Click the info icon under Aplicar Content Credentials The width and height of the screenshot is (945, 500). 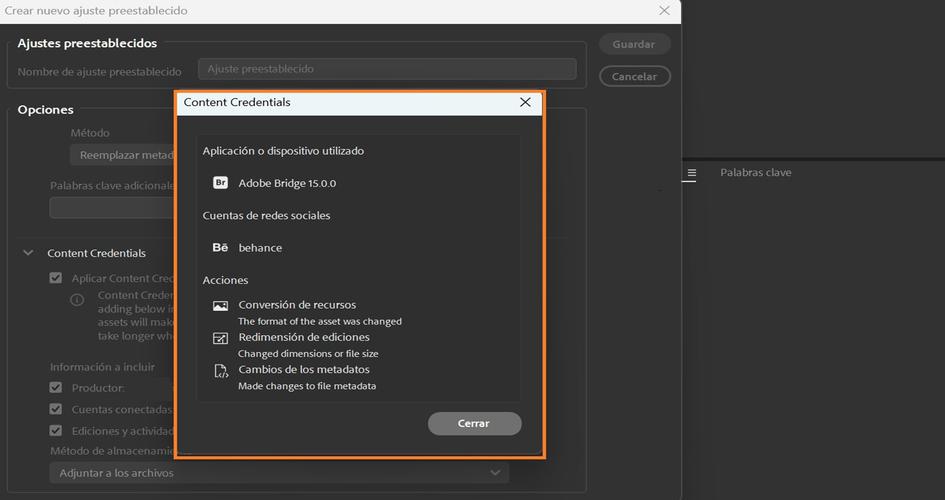[x=77, y=300]
